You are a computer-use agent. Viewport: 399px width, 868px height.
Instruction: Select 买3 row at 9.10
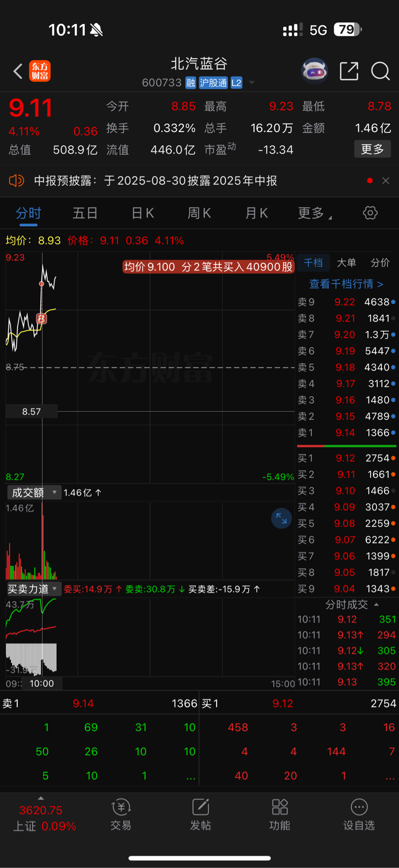pos(347,491)
